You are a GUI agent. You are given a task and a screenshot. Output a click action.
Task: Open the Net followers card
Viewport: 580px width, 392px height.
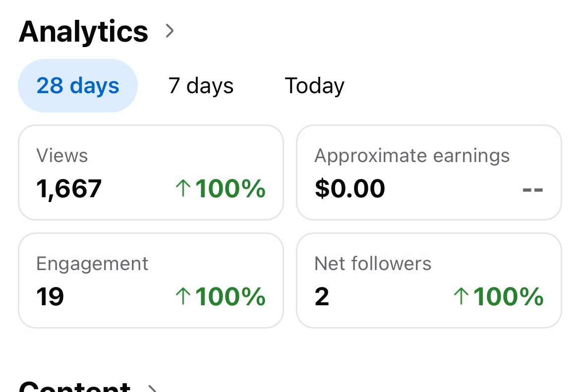coord(429,280)
